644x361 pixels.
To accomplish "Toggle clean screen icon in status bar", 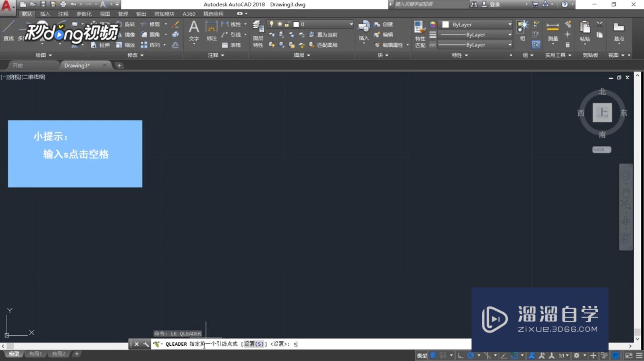I will click(x=629, y=355).
